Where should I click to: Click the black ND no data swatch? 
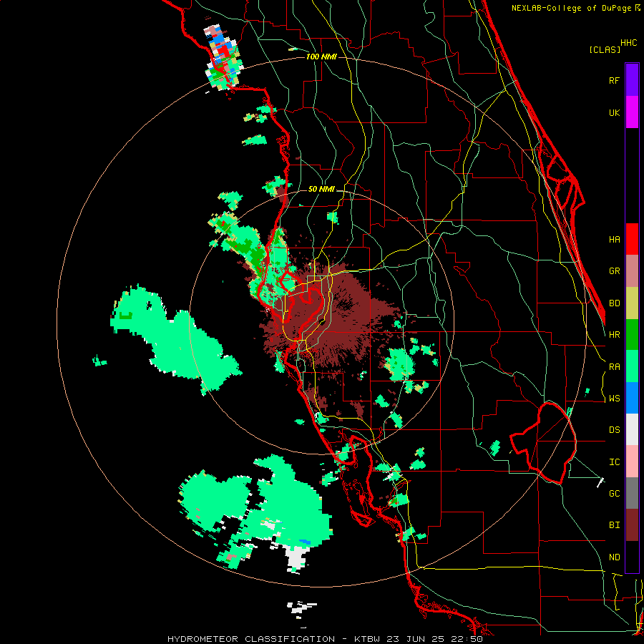(x=632, y=557)
